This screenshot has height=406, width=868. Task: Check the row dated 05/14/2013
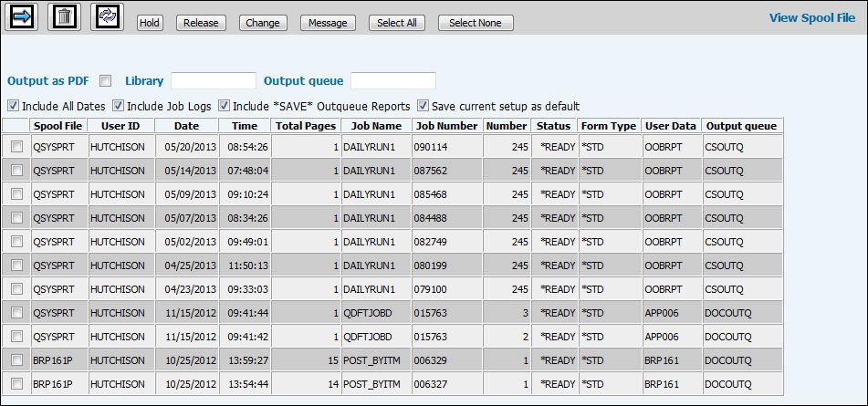point(17,171)
